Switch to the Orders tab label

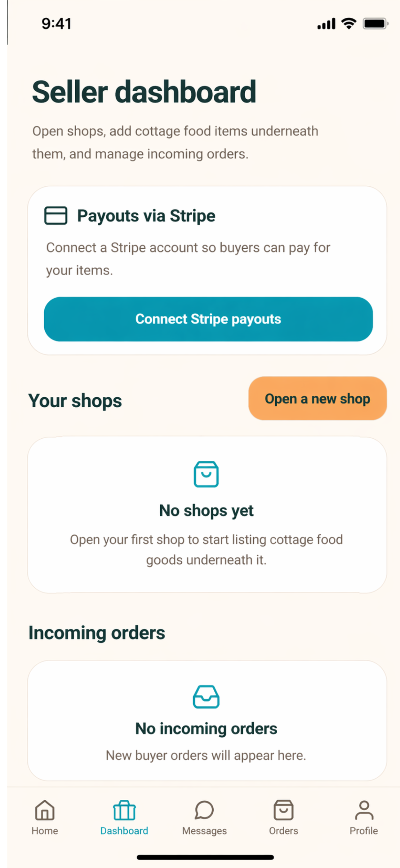pyautogui.click(x=283, y=831)
